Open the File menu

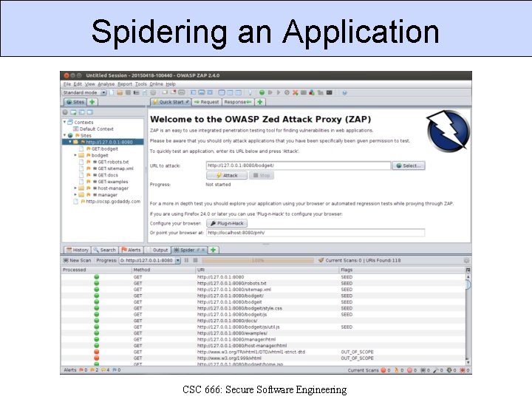[x=67, y=83]
